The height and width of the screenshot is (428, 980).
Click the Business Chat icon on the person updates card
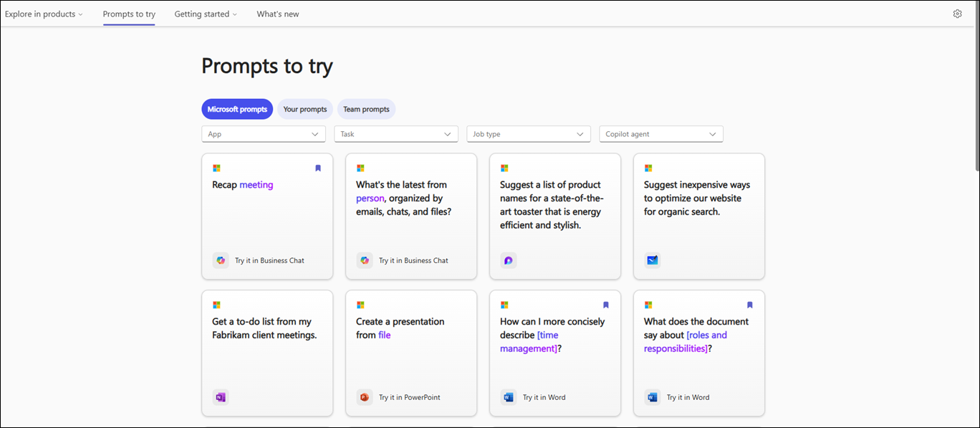(x=365, y=260)
